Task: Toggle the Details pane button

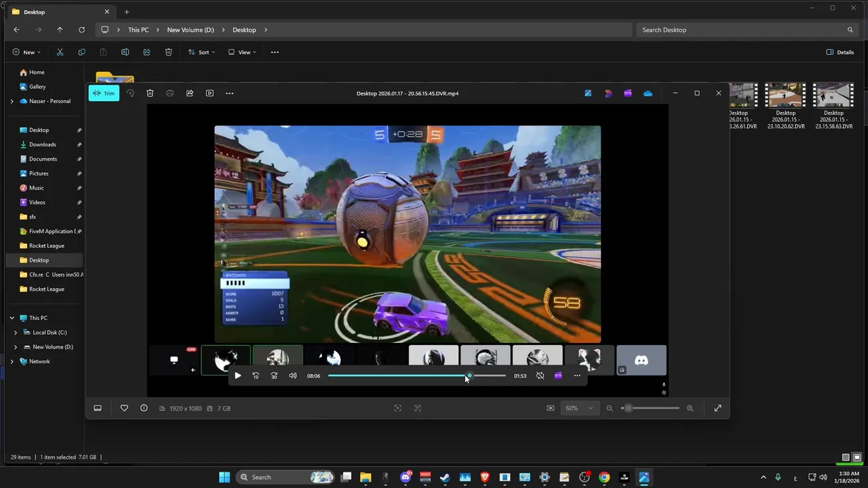Action: click(840, 52)
